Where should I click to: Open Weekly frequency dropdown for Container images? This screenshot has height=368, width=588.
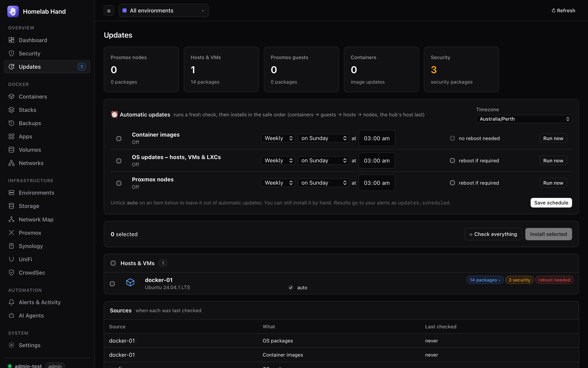[278, 138]
